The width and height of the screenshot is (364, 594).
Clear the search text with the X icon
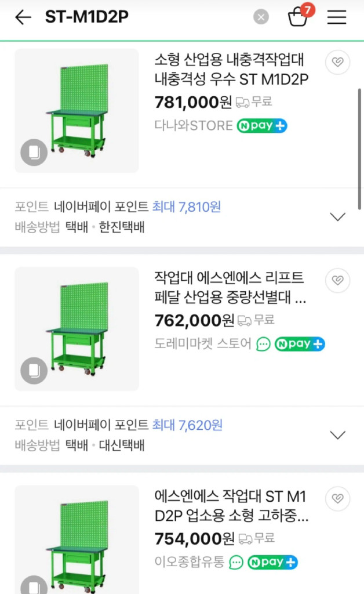point(261,17)
